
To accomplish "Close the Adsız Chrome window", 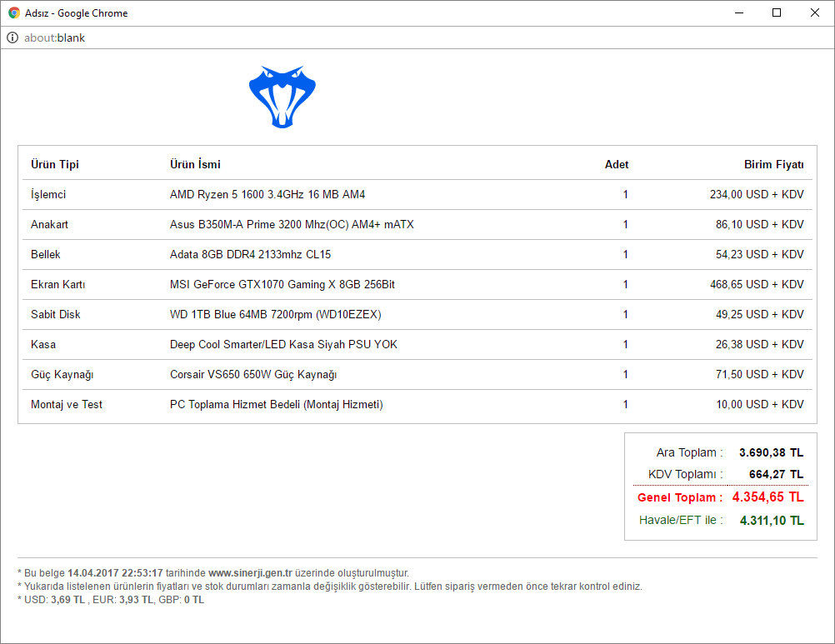I will 815,12.
